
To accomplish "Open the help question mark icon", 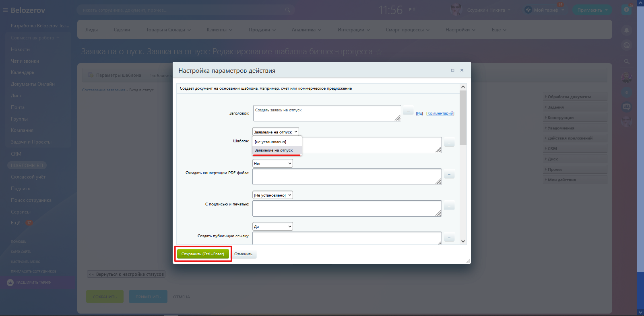I will [x=626, y=10].
